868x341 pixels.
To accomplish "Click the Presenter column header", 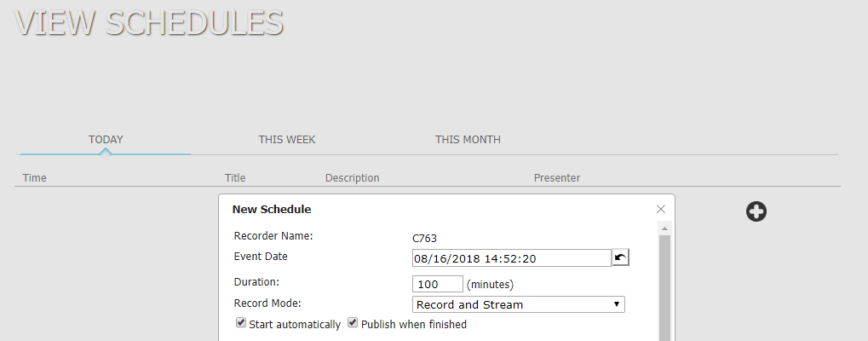I will coord(557,177).
